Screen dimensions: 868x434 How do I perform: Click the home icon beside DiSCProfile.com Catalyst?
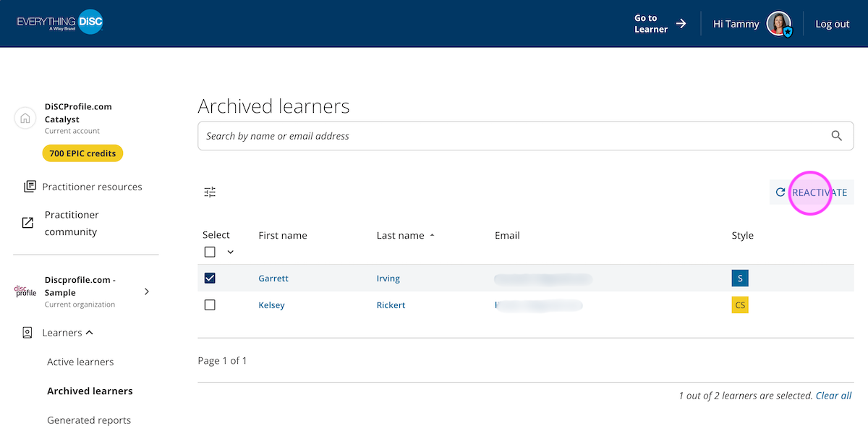pos(25,118)
